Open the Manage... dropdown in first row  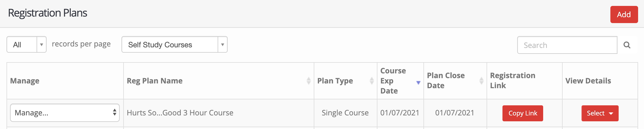65,113
